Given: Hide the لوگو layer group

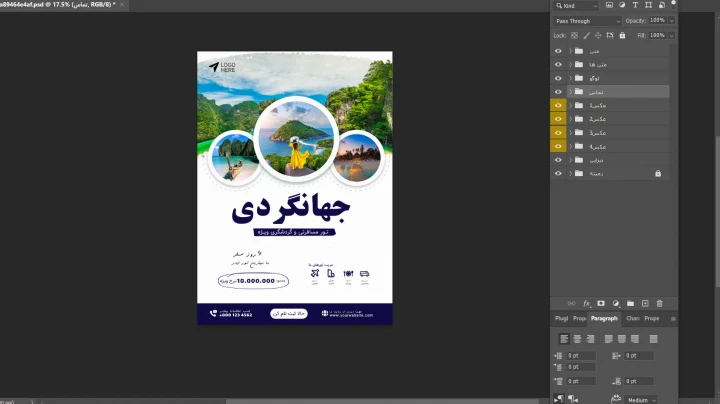Looking at the screenshot, I should point(558,79).
